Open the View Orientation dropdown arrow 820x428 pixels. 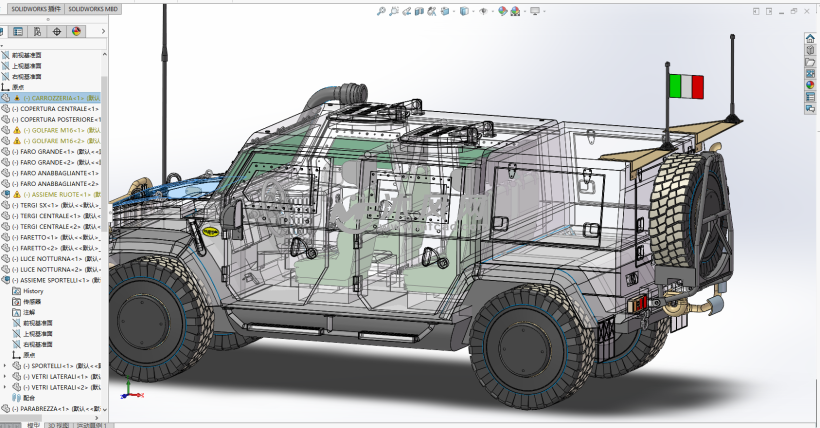pos(453,11)
